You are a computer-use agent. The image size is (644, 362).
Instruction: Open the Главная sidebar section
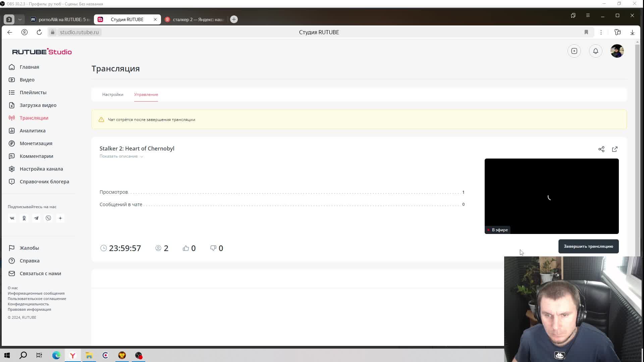coord(29,67)
